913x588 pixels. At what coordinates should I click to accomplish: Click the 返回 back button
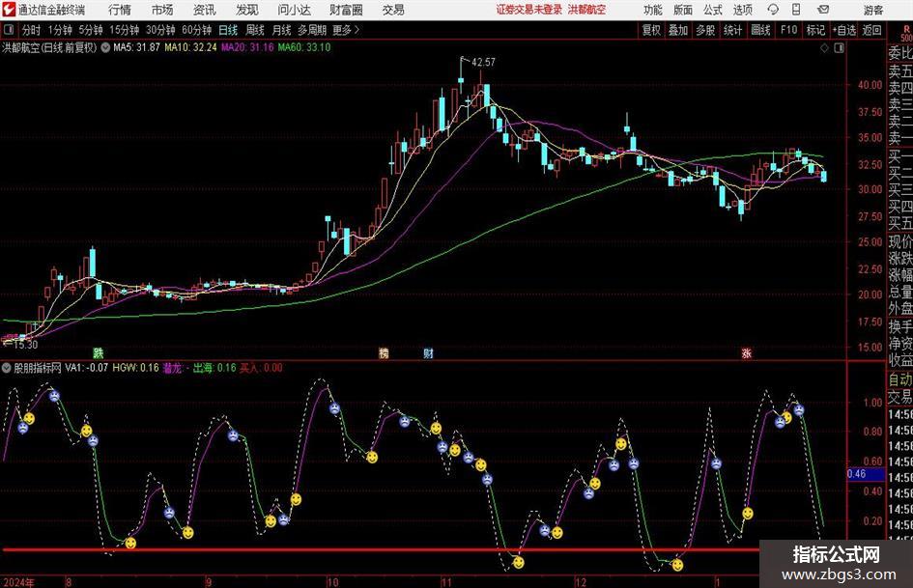click(x=871, y=30)
